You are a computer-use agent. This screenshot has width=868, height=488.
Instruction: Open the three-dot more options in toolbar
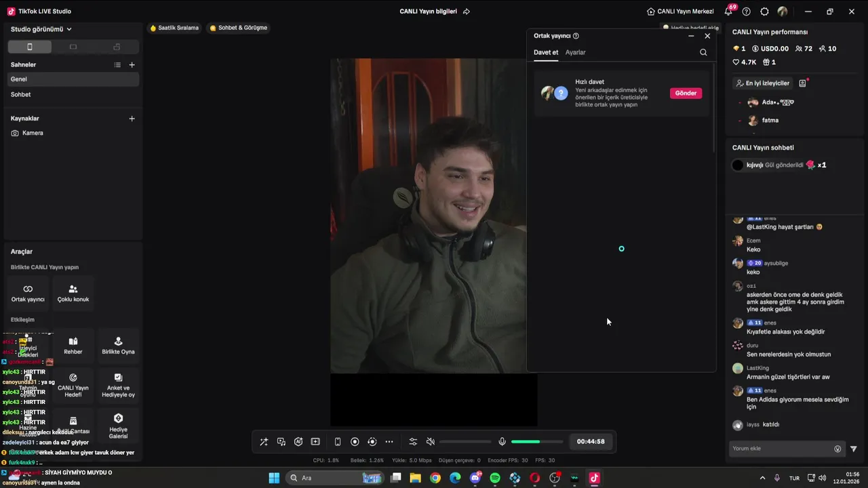click(x=389, y=442)
